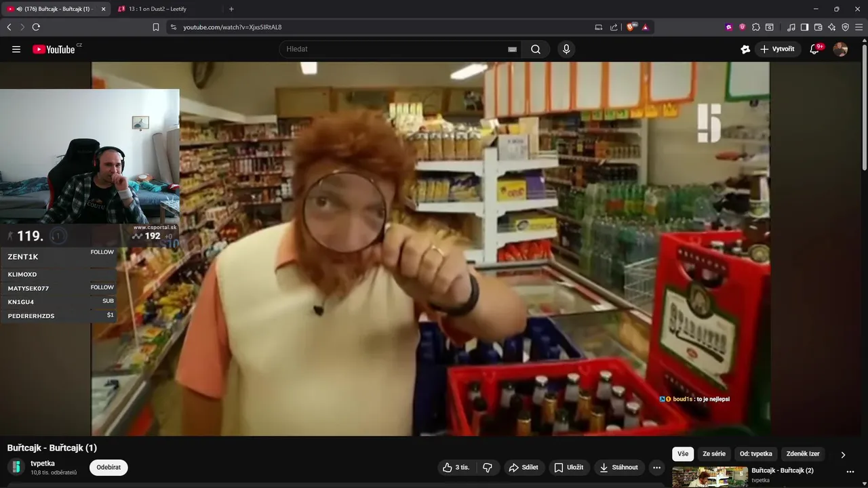The width and height of the screenshot is (868, 488).
Task: Open a new browser tab
Action: [231, 9]
